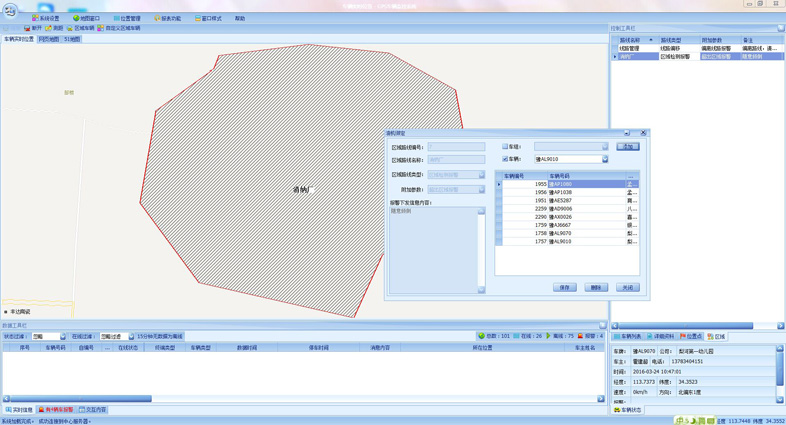This screenshot has width=786, height=425.
Task: Open the 地图窗口 menu
Action: [x=86, y=18]
